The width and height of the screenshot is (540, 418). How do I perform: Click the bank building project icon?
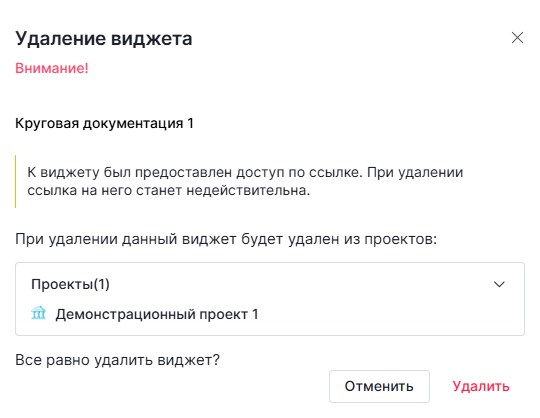click(x=38, y=313)
